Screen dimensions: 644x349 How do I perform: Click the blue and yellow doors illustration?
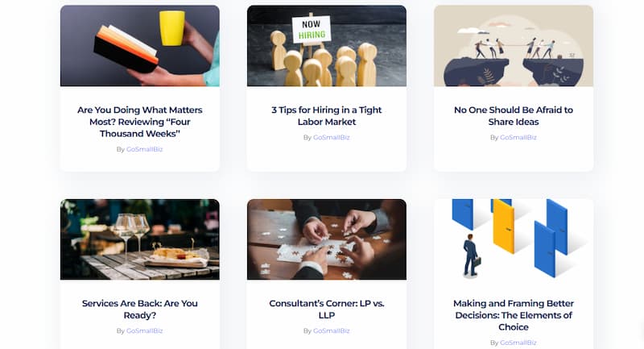(x=514, y=239)
